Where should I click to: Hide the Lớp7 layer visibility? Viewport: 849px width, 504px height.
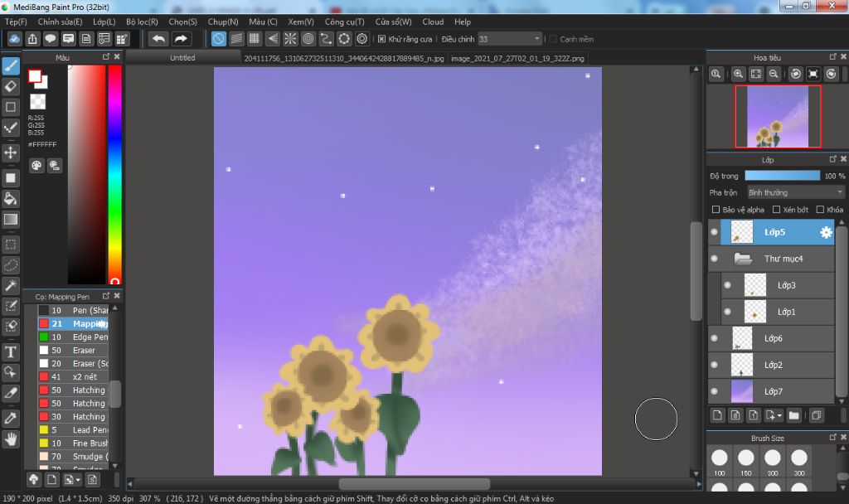click(x=714, y=391)
